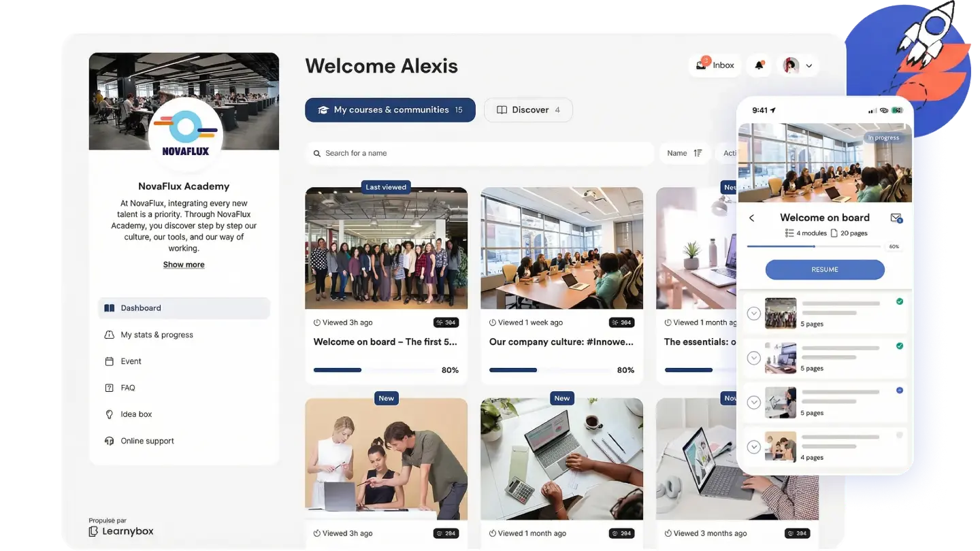Viewport: 980px width, 551px height.
Task: Toggle the green check on second module
Action: (x=900, y=346)
